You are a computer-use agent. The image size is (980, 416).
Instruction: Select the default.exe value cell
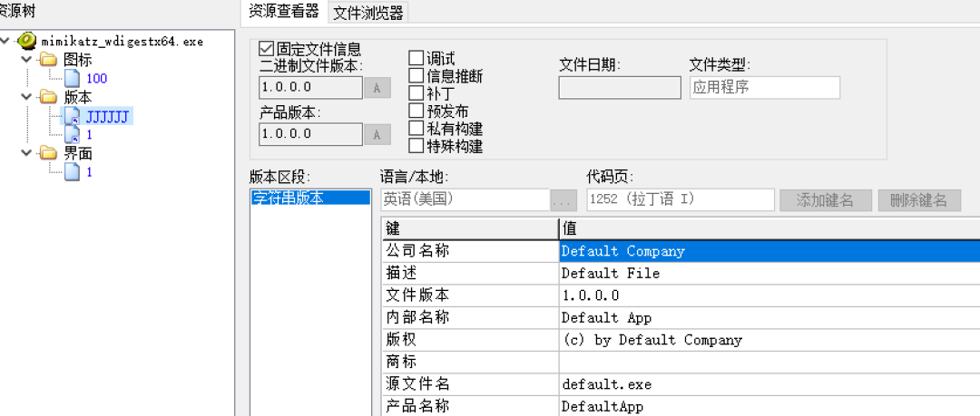pos(769,384)
